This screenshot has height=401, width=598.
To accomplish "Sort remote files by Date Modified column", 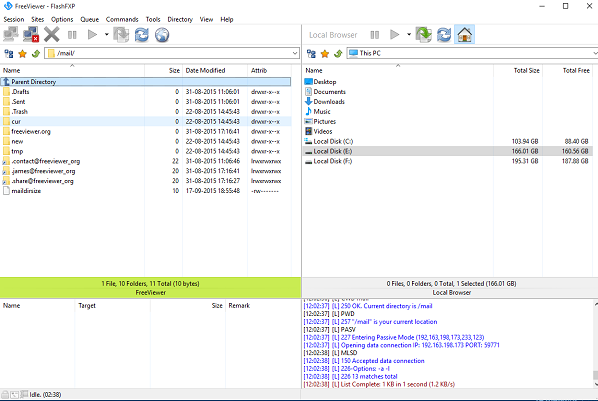I will 215,70.
